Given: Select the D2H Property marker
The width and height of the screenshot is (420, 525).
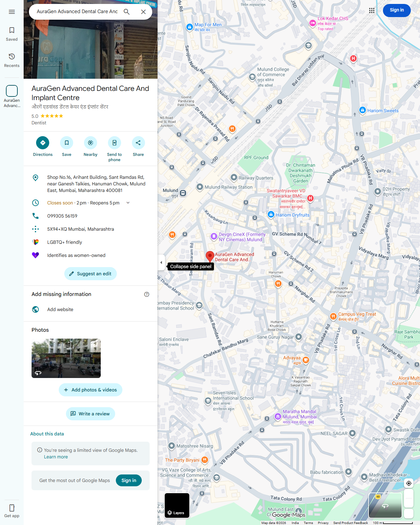Looking at the screenshot, I should point(378,191).
